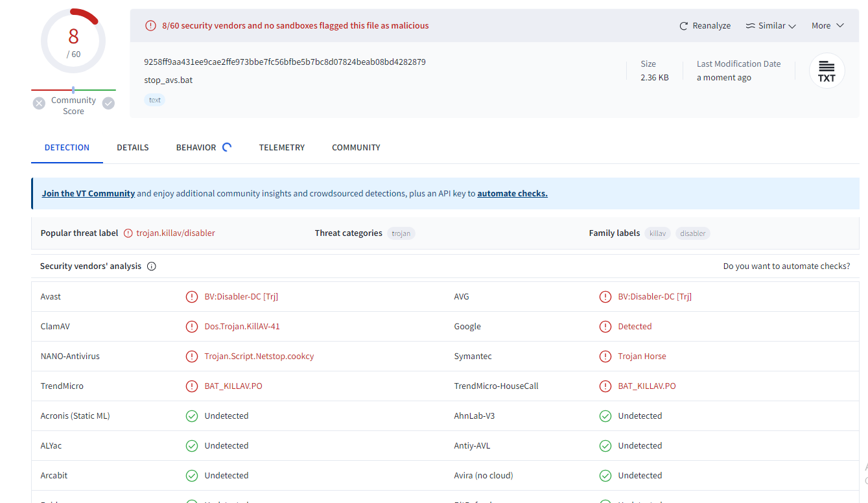
Task: Click the stop_avs.bat file name
Action: [169, 80]
